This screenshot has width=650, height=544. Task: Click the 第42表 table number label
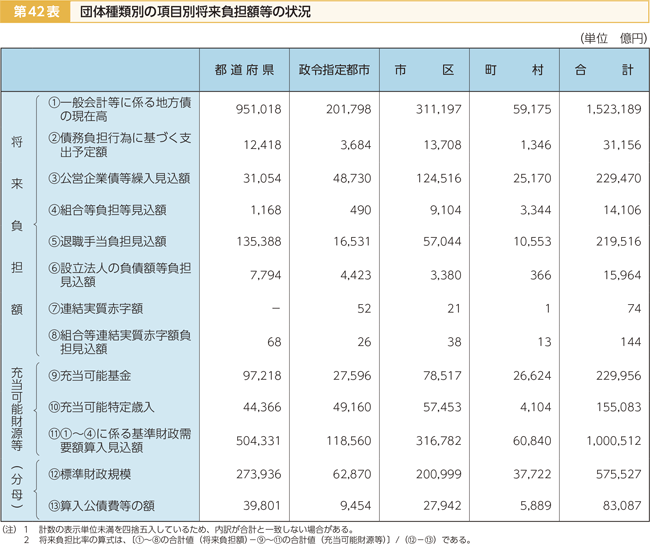[36, 12]
